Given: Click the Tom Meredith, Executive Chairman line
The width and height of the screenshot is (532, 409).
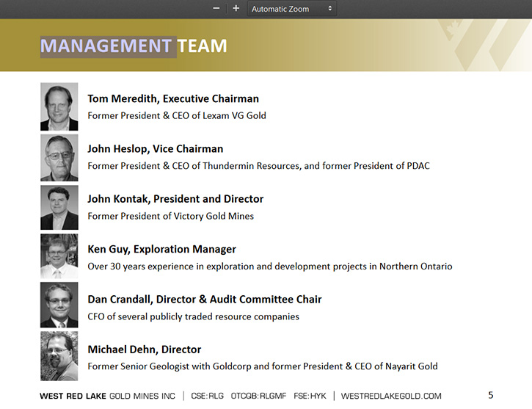Looking at the screenshot, I should [x=173, y=99].
